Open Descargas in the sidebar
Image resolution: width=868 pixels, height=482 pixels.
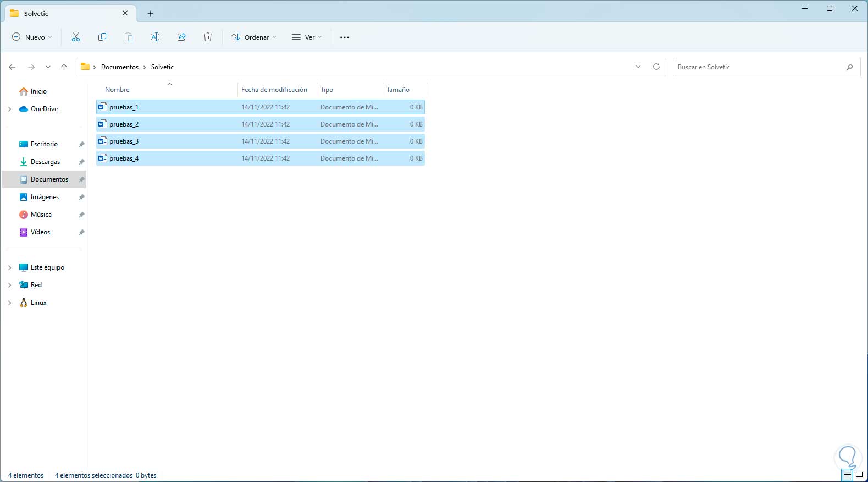click(45, 162)
